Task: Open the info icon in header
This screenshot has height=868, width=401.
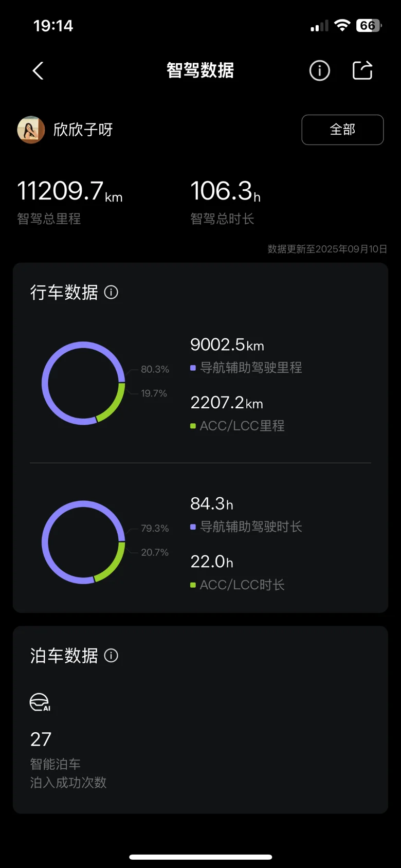Action: coord(319,70)
